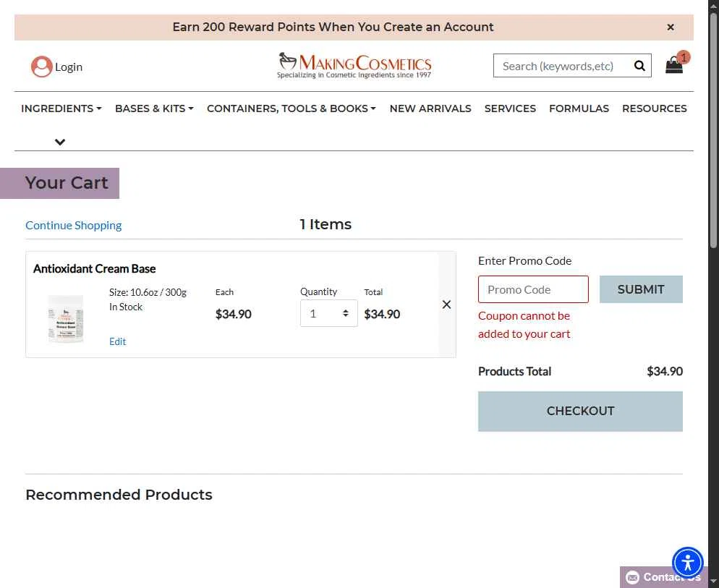Screen dimensions: 719x588
Task: Click the page vertical scrollbar
Action: coord(713,131)
